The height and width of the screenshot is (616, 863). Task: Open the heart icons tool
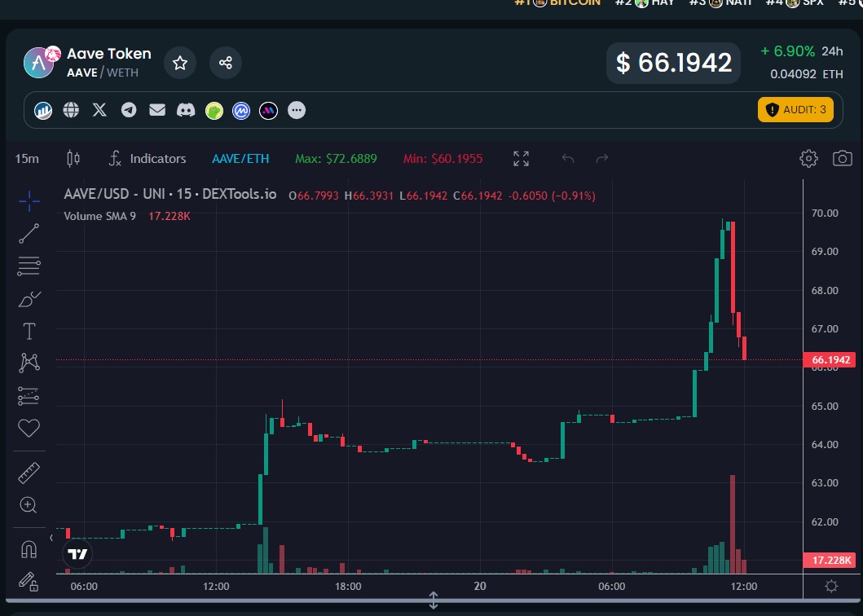click(29, 428)
